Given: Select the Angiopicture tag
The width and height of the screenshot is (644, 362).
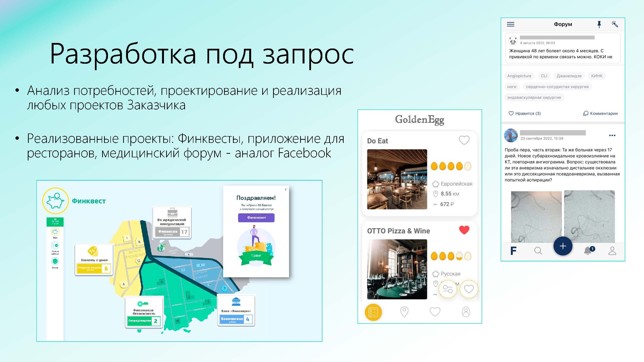Looking at the screenshot, I should (x=519, y=76).
